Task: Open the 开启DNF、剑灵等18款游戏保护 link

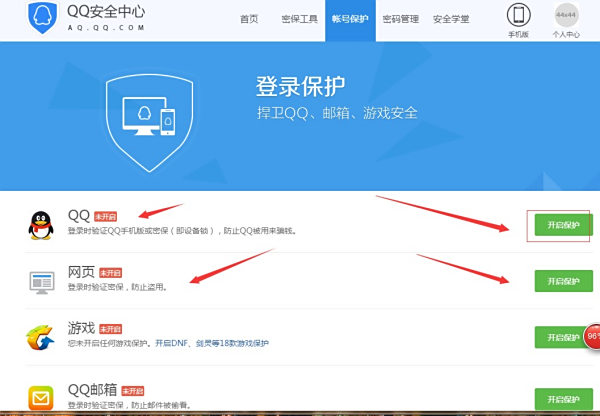Action: 212,343
